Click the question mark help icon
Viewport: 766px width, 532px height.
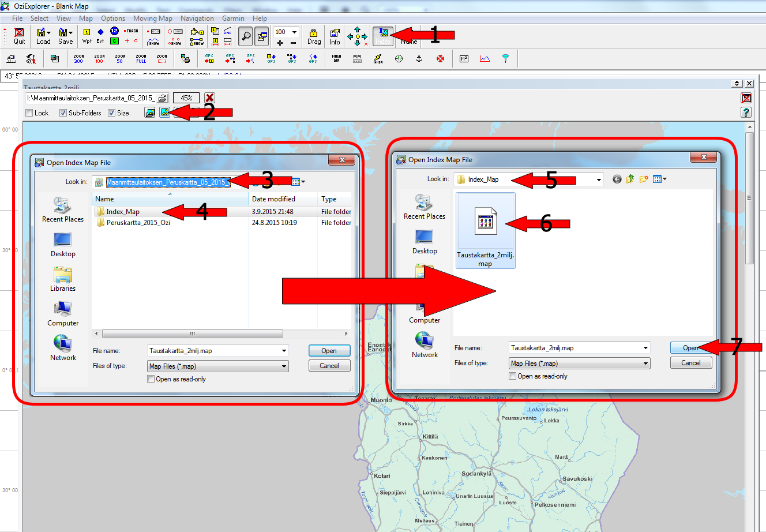coord(746,113)
